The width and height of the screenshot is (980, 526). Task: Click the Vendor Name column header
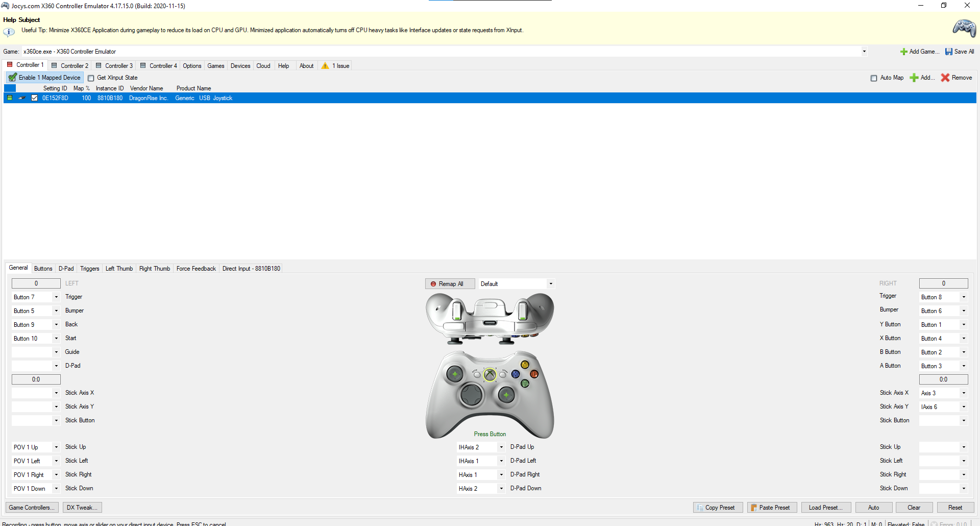(146, 88)
